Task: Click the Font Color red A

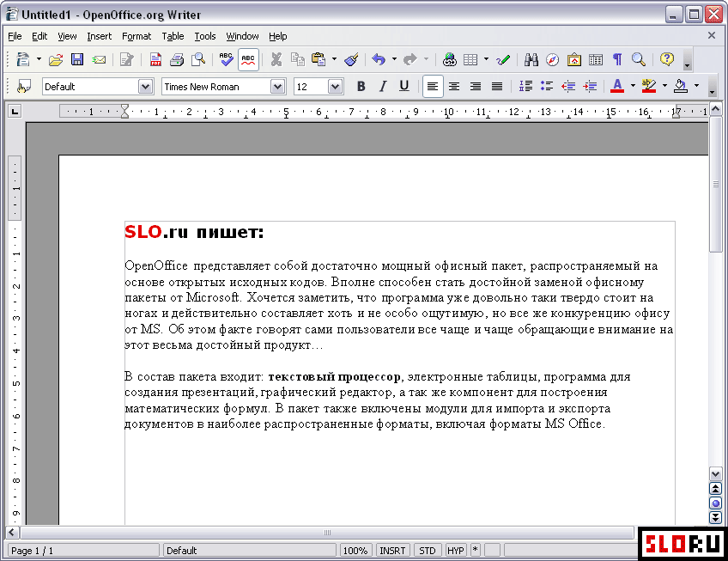Action: 616,86
